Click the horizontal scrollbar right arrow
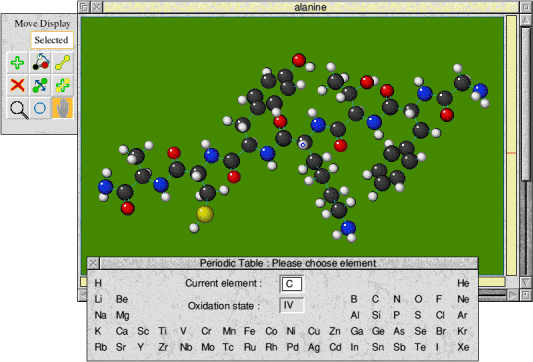The image size is (533, 362). tap(512, 295)
